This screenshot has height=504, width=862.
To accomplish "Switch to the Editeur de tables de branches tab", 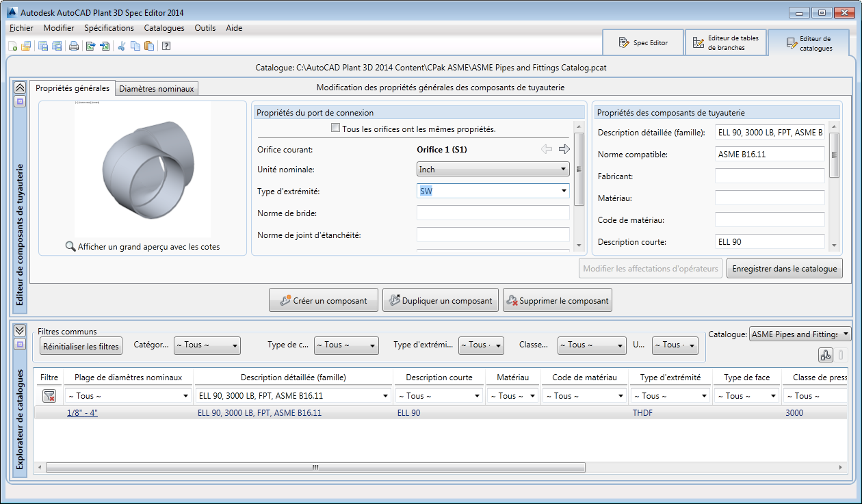I will [725, 42].
